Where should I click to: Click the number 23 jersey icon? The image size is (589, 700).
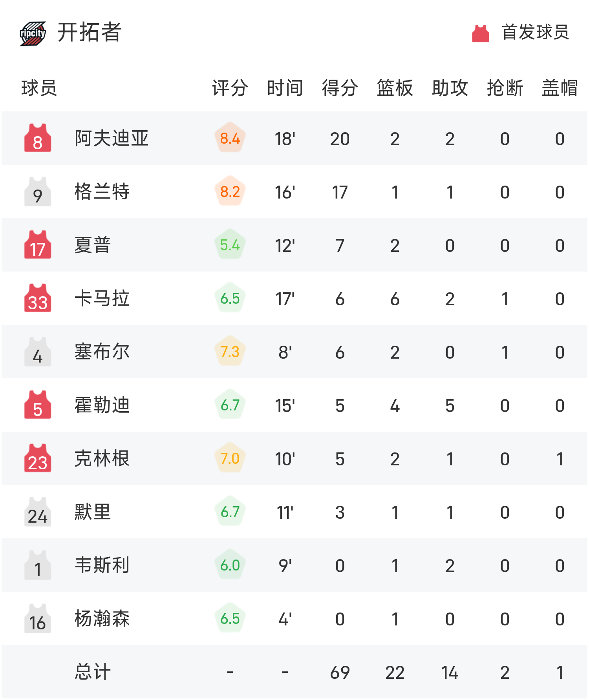38,459
